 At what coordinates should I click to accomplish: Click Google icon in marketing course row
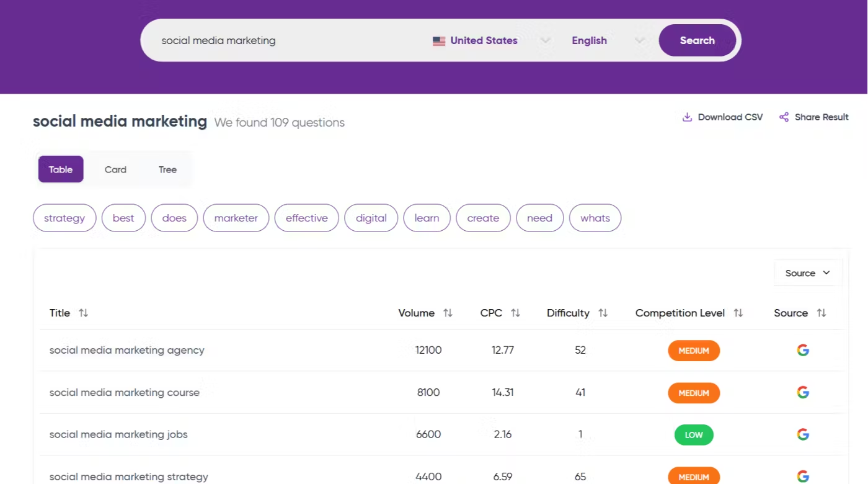tap(803, 392)
